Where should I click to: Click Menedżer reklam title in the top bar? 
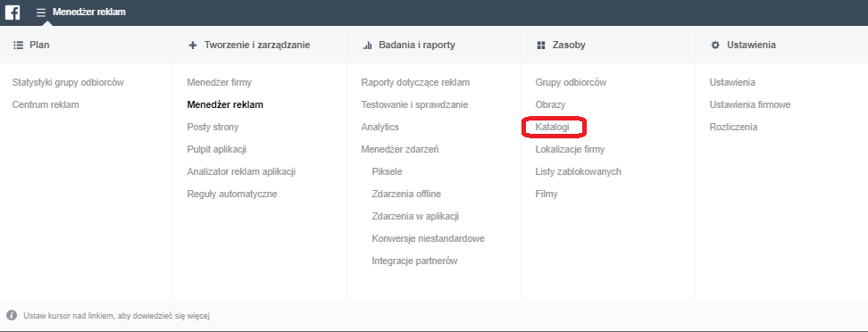point(89,12)
